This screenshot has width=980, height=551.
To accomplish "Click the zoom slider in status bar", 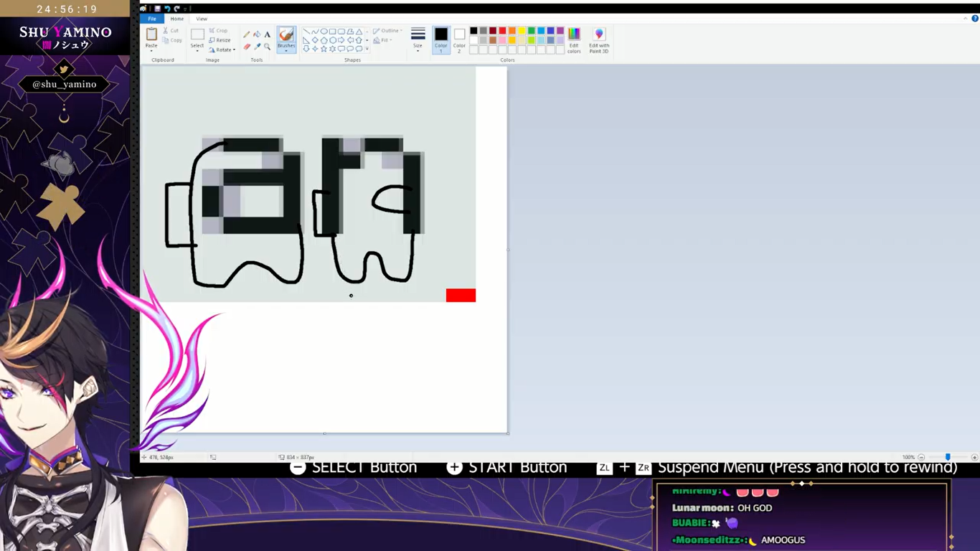I will coord(947,457).
